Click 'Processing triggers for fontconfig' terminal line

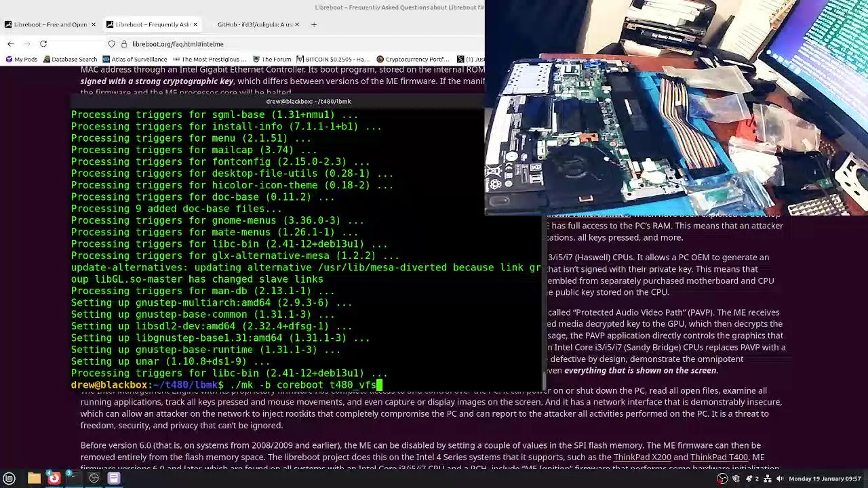tap(220, 162)
